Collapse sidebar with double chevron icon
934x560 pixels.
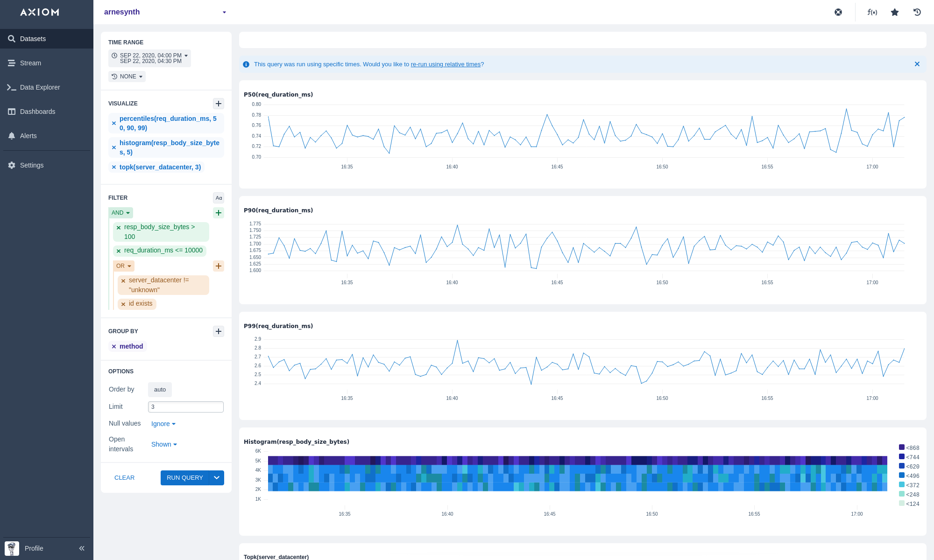coord(82,548)
